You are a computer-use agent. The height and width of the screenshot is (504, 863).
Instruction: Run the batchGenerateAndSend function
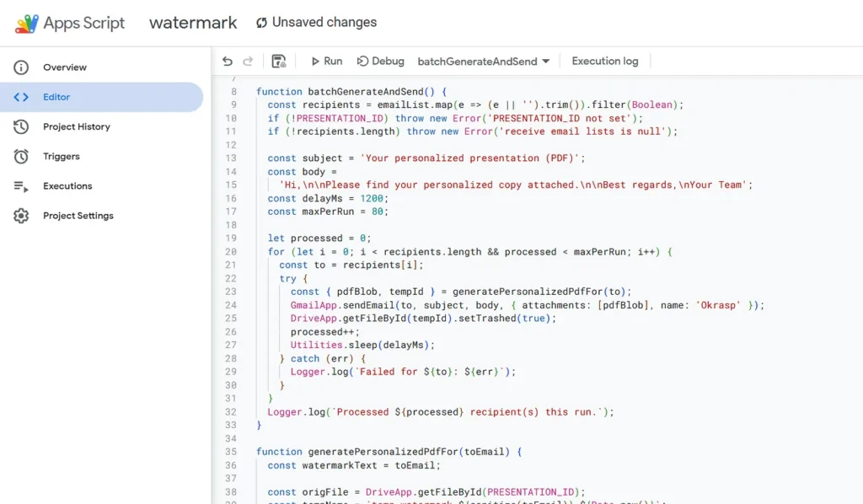(325, 61)
